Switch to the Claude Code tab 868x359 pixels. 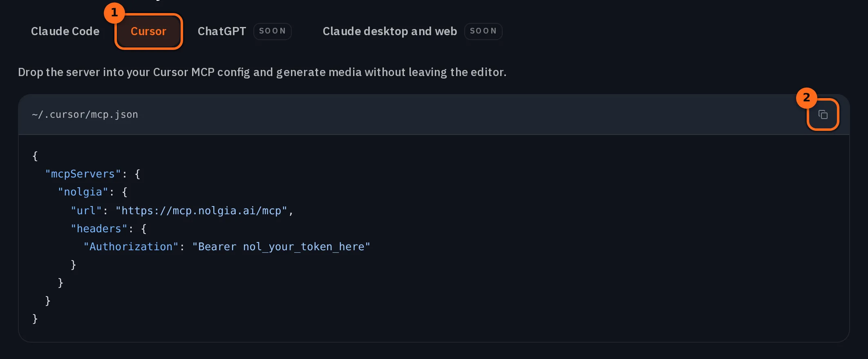click(x=65, y=31)
